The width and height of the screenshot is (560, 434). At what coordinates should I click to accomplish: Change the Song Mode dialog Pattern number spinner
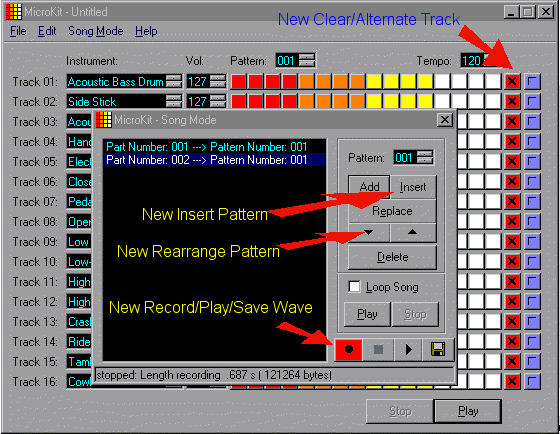tap(425, 157)
